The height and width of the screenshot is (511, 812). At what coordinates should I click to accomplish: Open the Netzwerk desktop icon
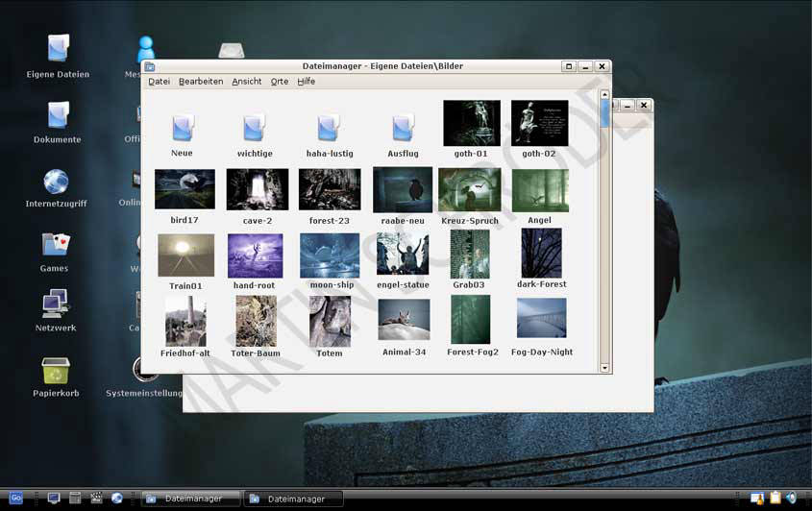56,304
